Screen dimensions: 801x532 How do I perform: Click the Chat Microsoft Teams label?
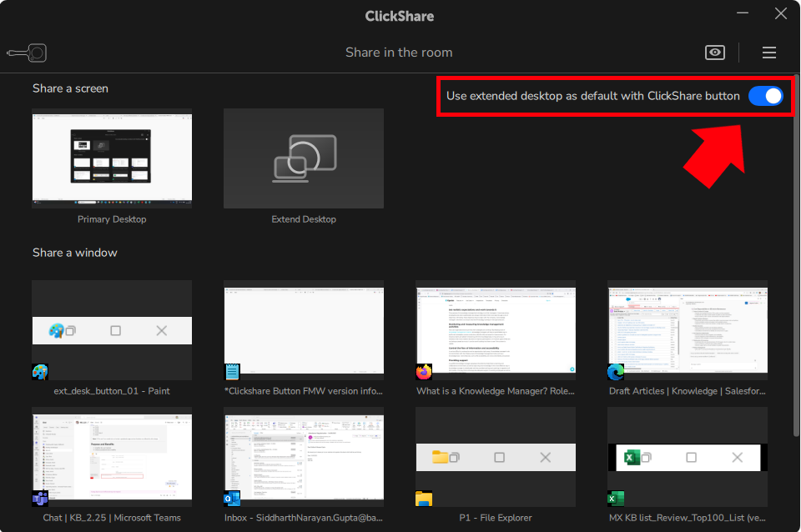point(112,518)
